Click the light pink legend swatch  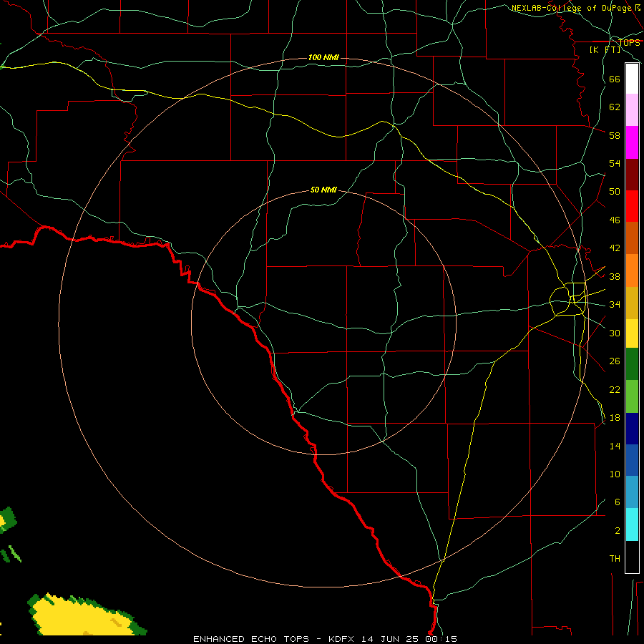tap(632, 109)
